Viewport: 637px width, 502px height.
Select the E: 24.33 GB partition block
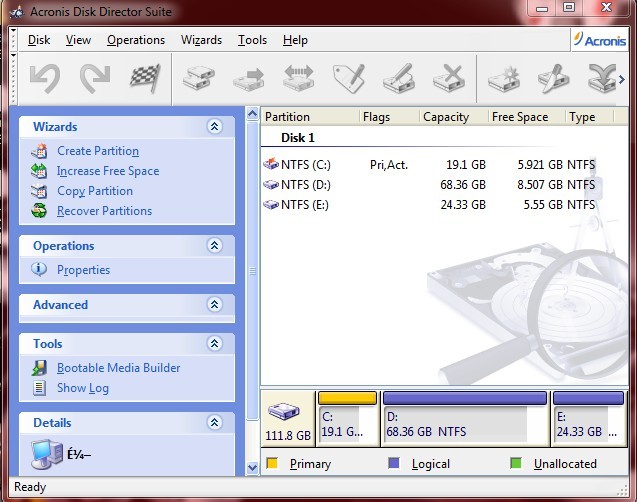pos(589,419)
